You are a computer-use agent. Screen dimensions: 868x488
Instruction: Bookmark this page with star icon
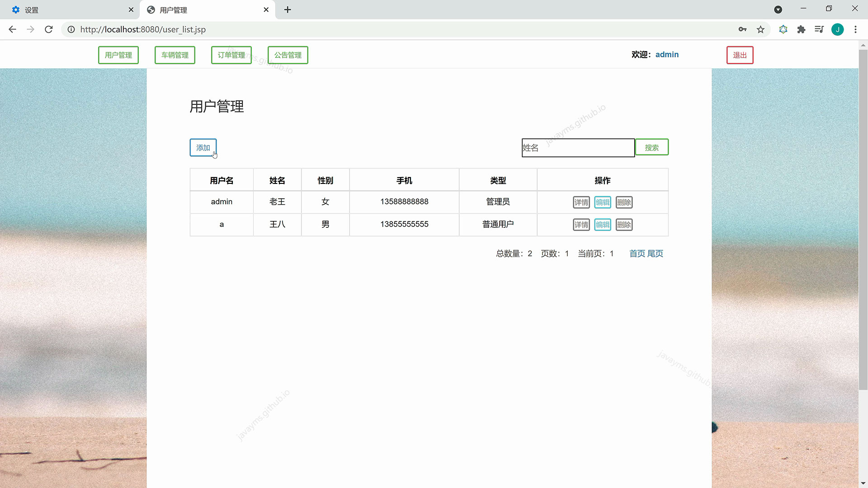pos(760,29)
